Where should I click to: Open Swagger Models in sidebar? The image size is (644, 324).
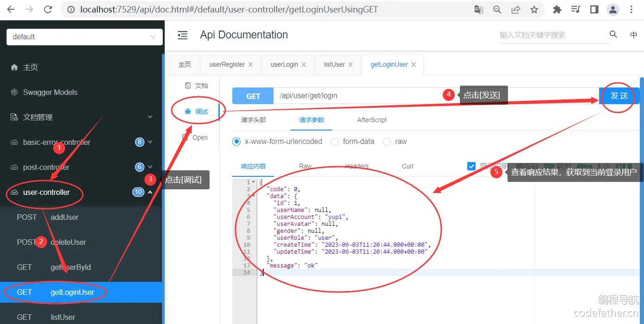pyautogui.click(x=81, y=92)
